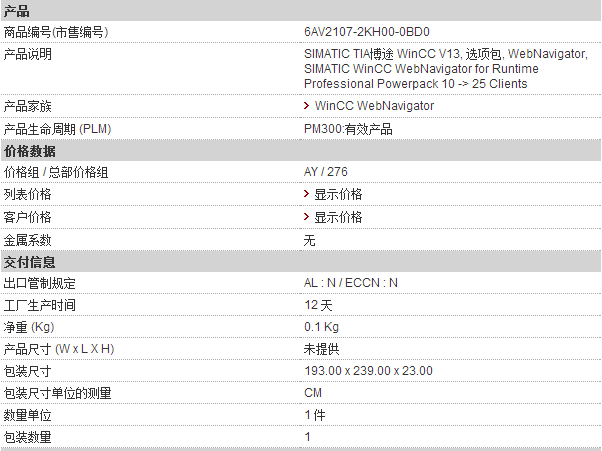The image size is (602, 451).
Task: Click the red arrow in 列表价格 row
Action: pyautogui.click(x=306, y=194)
